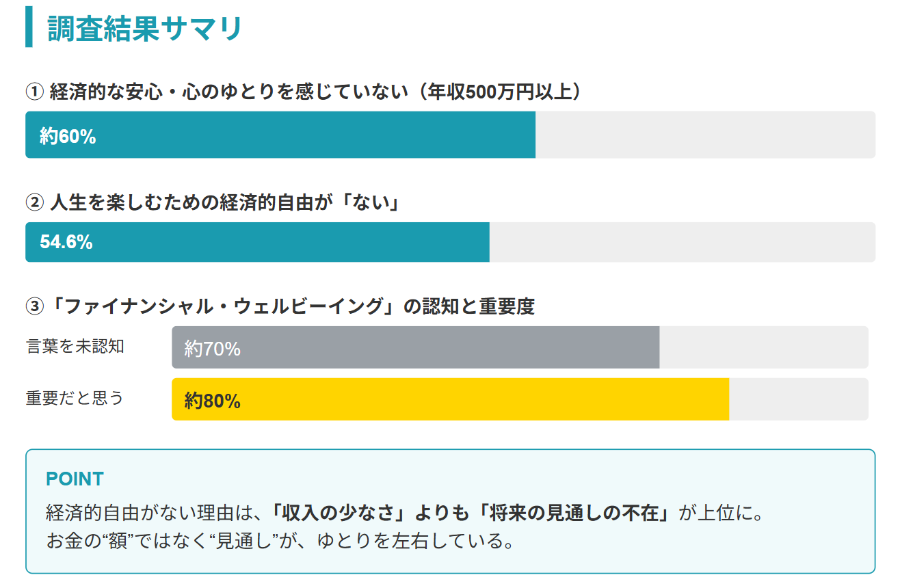
Task: Click the 約70% label text
Action: point(212,349)
